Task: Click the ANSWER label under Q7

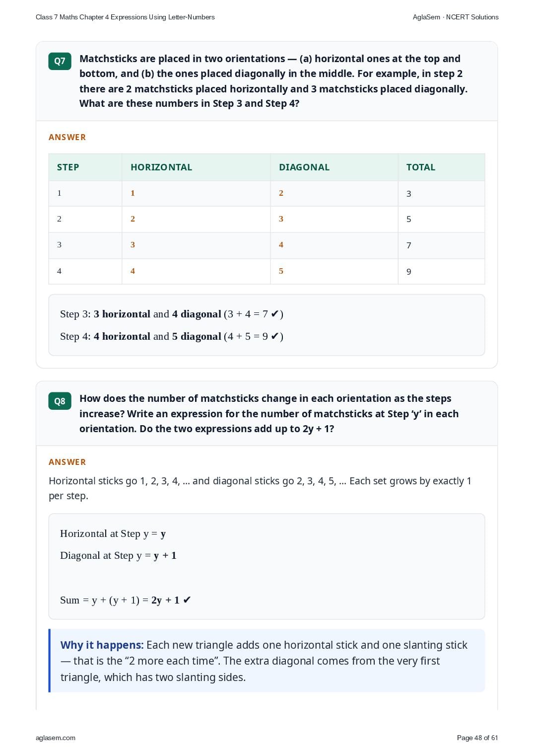Action: point(67,137)
